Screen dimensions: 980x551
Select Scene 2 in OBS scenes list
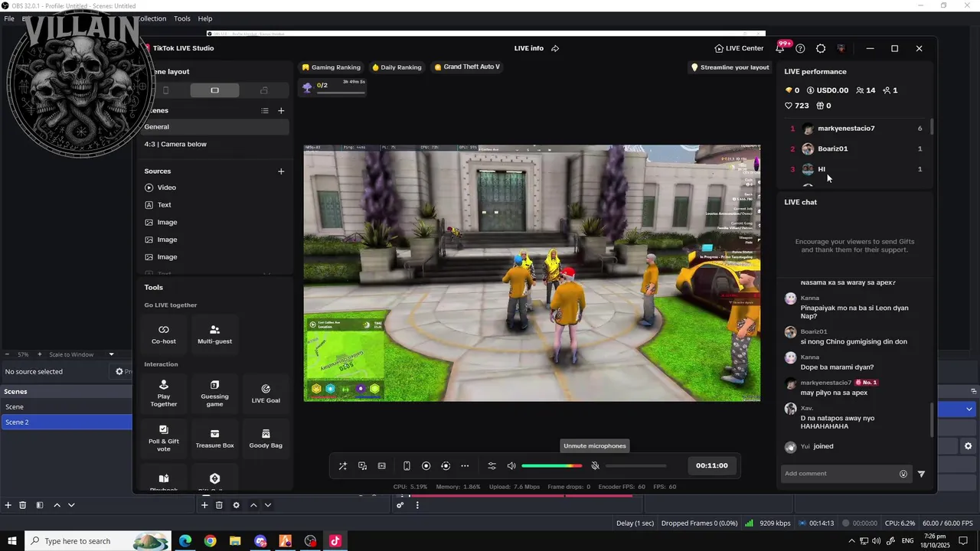(x=67, y=422)
